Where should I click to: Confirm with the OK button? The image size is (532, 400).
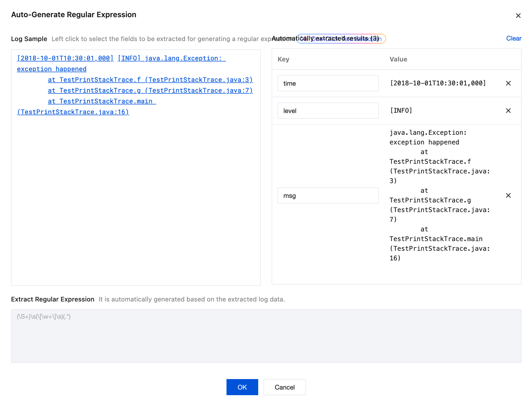242,387
